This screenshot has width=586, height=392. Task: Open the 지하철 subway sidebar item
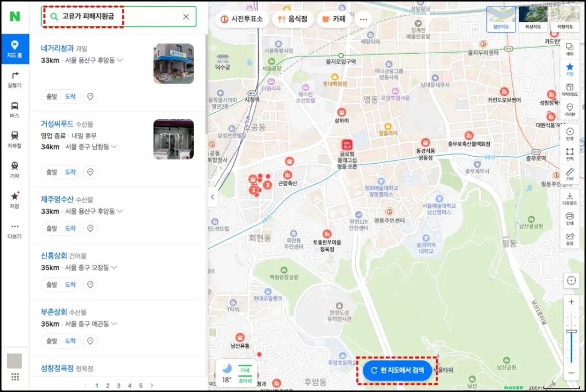(14, 140)
